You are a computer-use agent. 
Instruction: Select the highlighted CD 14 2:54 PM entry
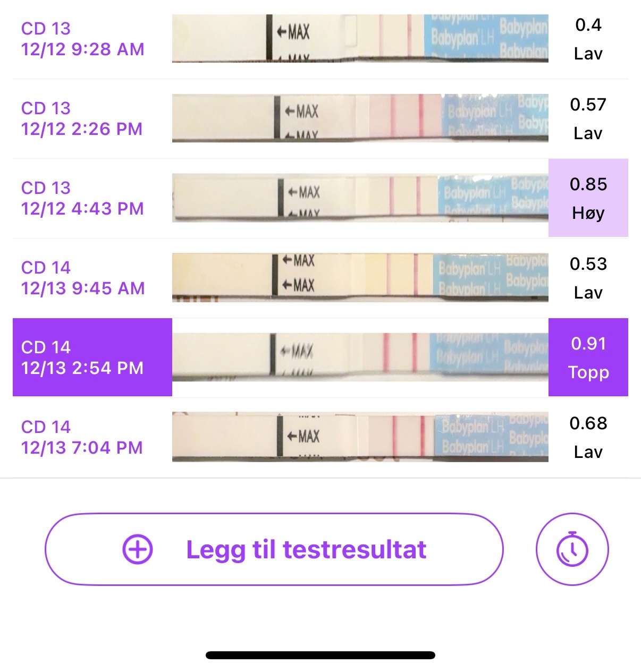[x=92, y=357]
